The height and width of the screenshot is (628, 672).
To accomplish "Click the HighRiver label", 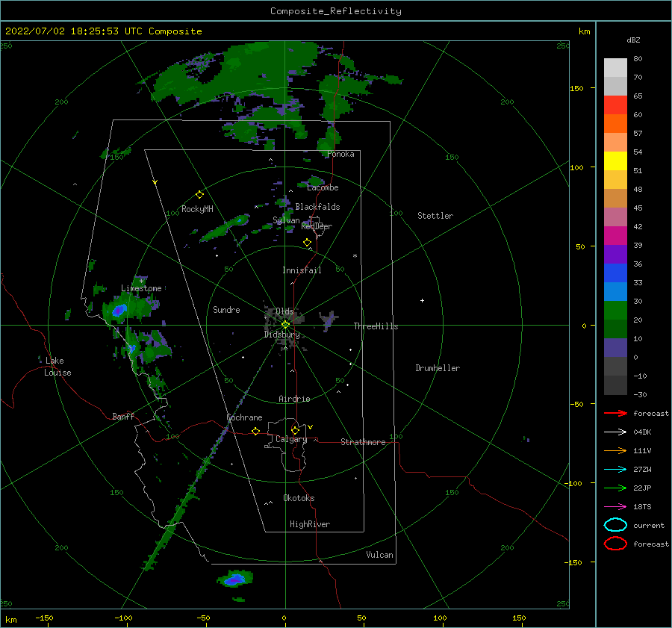I will pyautogui.click(x=310, y=524).
